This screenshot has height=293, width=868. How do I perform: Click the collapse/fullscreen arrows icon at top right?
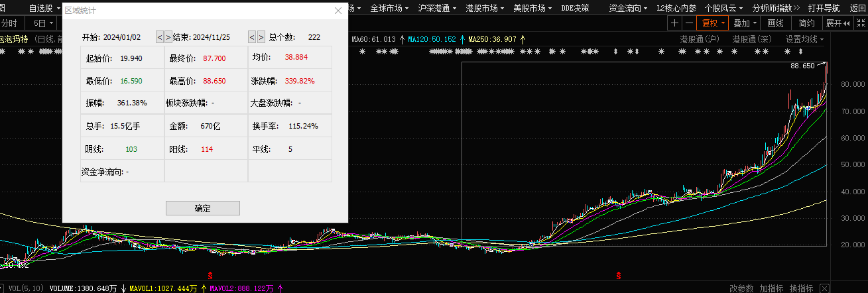coord(860,23)
